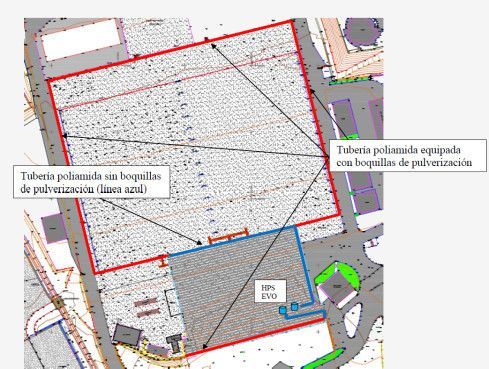The width and height of the screenshot is (489, 369).
Task: Click the 'HPS EVO' label box
Action: (x=270, y=291)
